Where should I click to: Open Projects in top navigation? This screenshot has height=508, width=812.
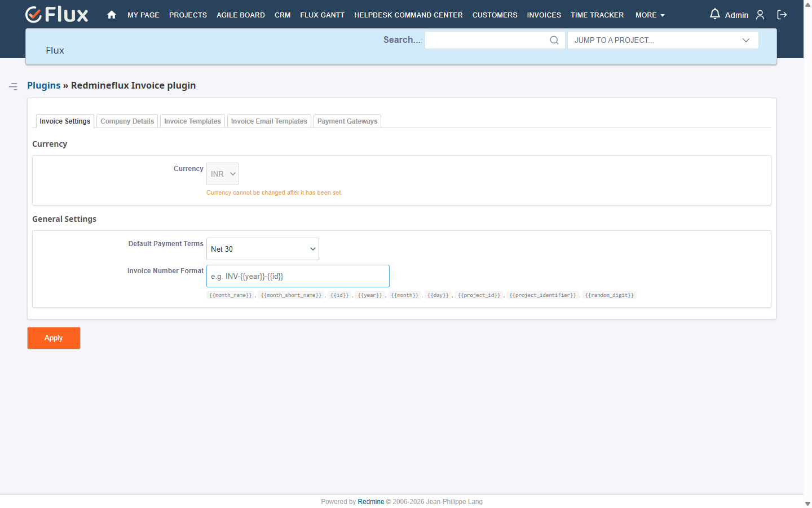[x=188, y=15]
